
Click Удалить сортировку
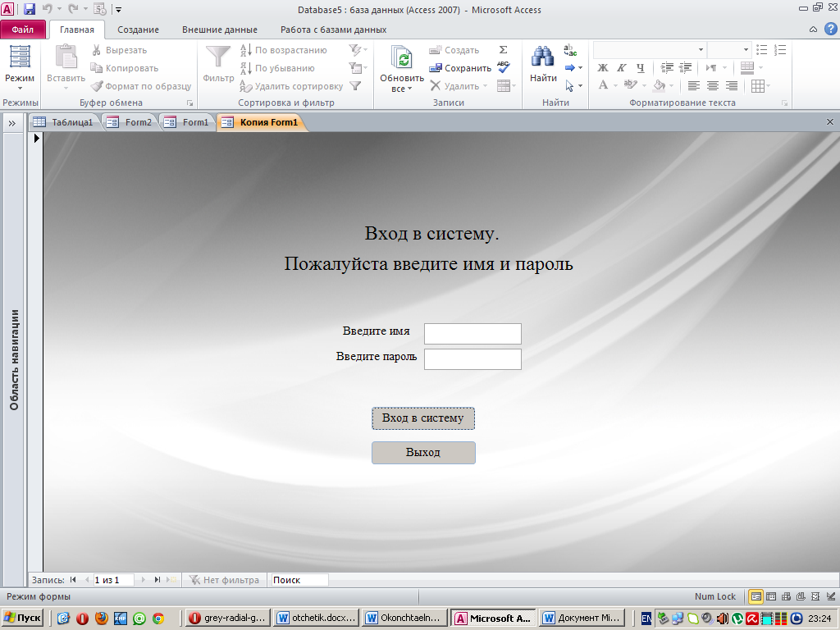291,86
